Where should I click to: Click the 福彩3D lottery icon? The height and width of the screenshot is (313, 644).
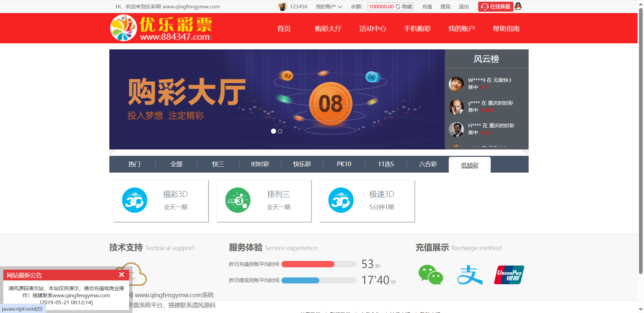pos(135,200)
